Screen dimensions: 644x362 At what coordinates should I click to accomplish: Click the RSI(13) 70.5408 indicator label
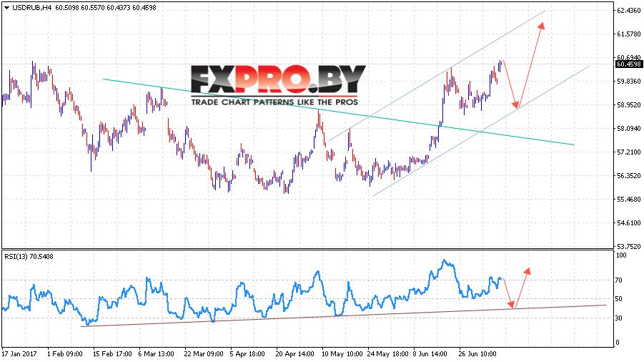[x=29, y=257]
